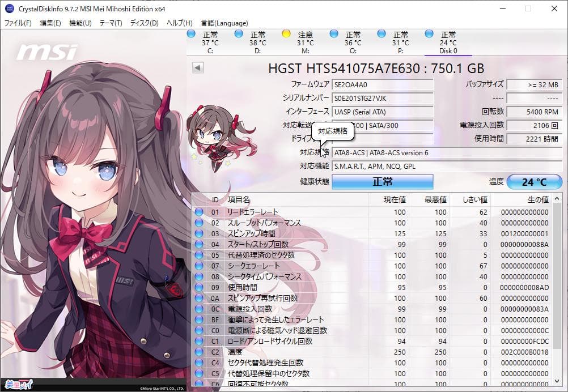Viewport: 568px width, 392px height.
Task: Click the 健康状態 label
Action: click(315, 181)
